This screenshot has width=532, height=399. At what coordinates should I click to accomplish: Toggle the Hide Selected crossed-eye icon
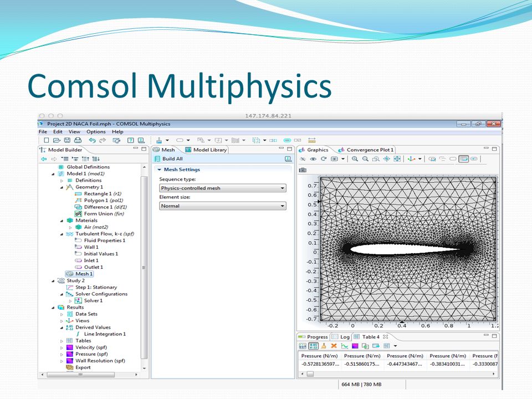(303, 159)
